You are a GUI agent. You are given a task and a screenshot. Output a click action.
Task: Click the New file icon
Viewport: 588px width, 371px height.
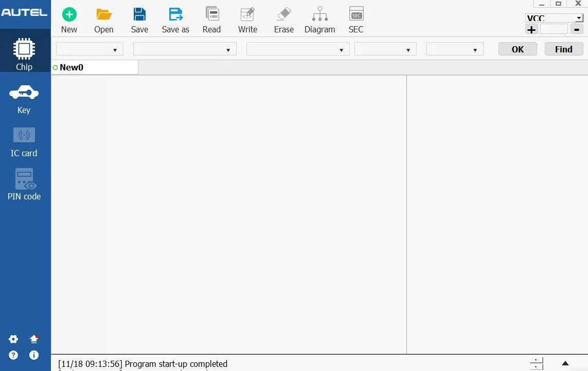click(69, 15)
